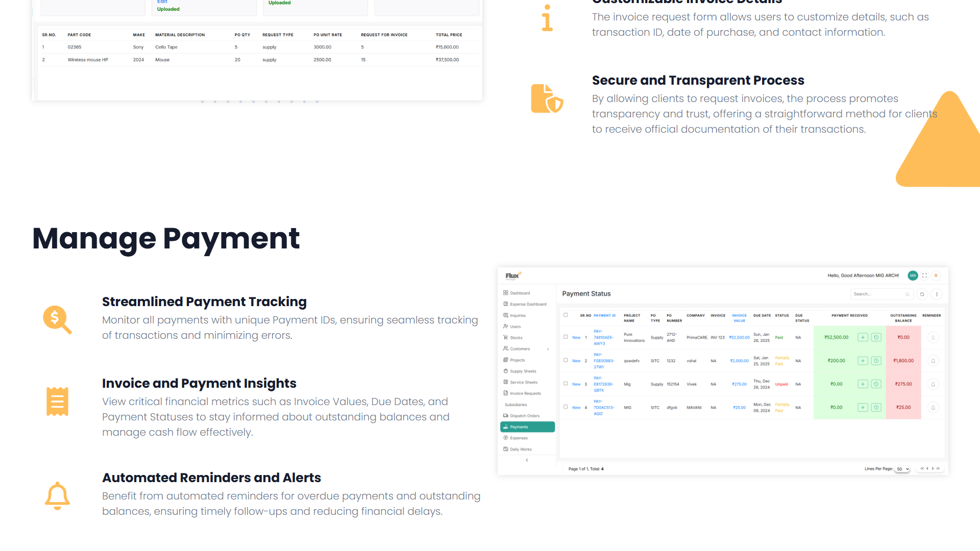Click the Streamlined Payment Tracking icon
This screenshot has height=551, width=980.
pyautogui.click(x=57, y=320)
